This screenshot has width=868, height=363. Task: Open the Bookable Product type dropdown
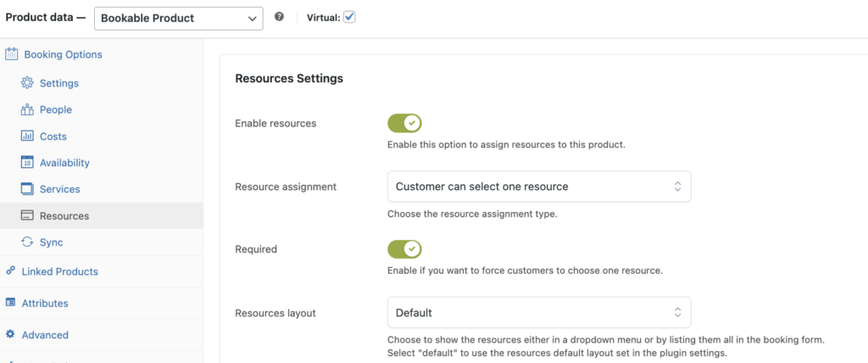pos(178,19)
